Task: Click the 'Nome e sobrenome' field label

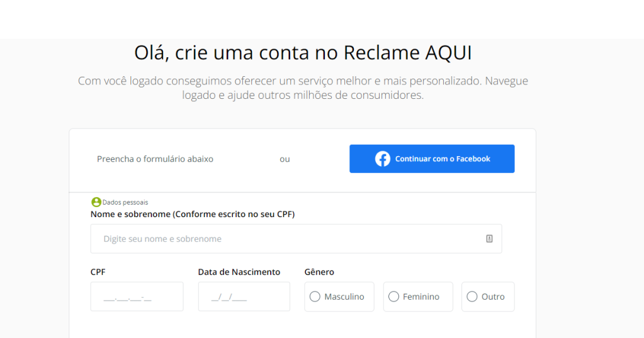Action: pyautogui.click(x=193, y=214)
